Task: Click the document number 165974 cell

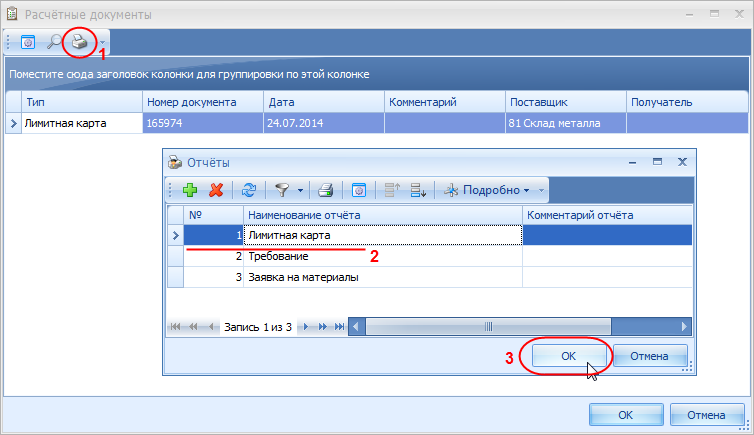Action: click(203, 123)
